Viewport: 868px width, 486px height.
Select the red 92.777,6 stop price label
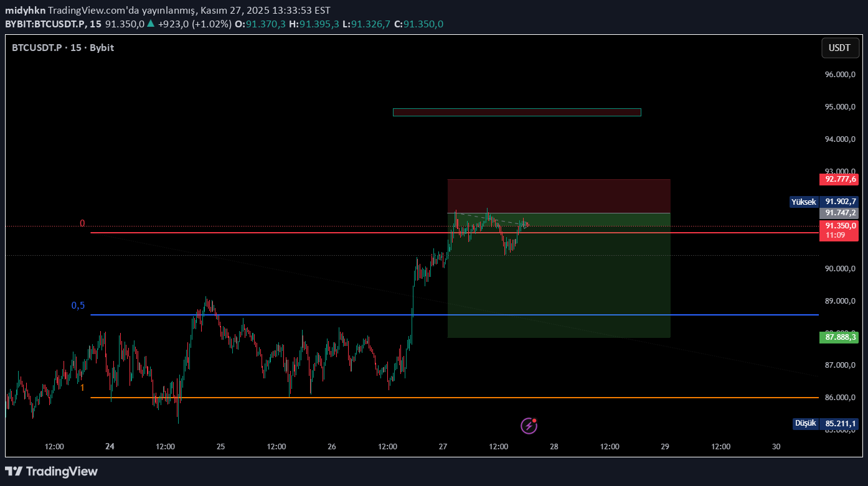(839, 179)
